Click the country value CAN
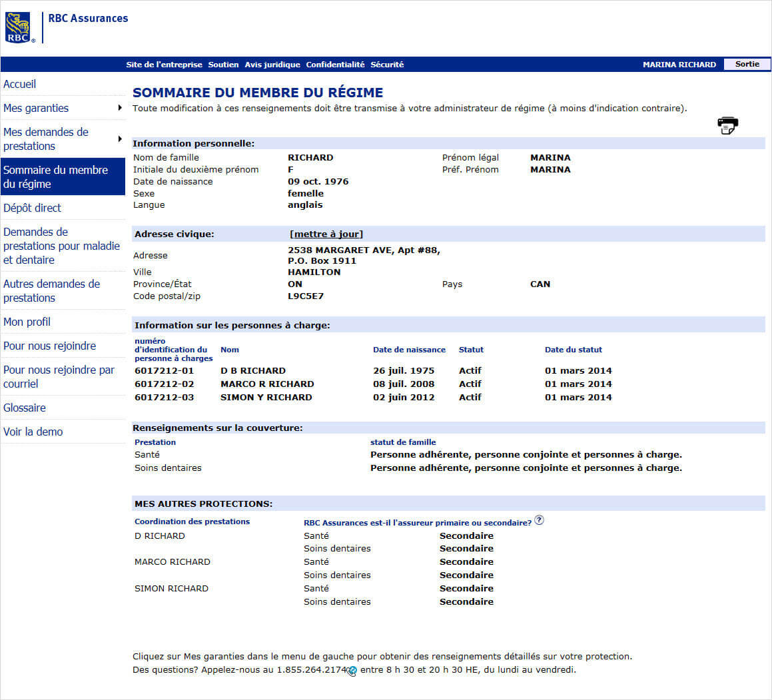 click(540, 284)
